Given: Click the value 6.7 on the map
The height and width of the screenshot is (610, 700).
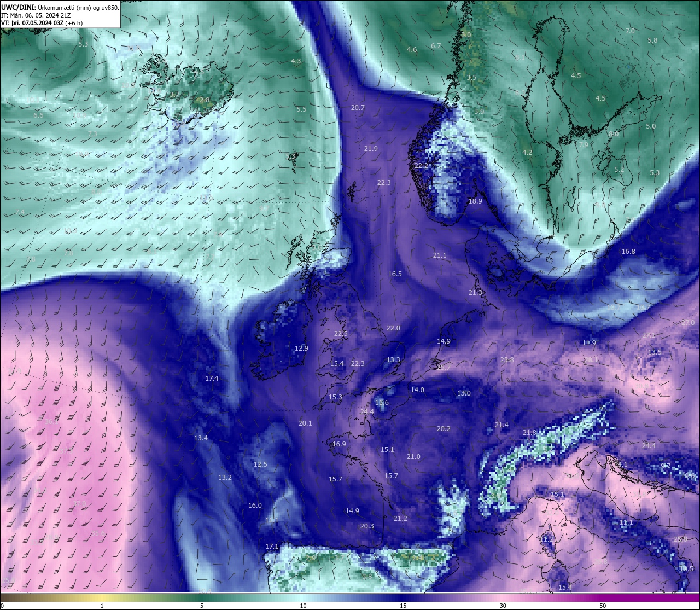Looking at the screenshot, I should pyautogui.click(x=436, y=46).
